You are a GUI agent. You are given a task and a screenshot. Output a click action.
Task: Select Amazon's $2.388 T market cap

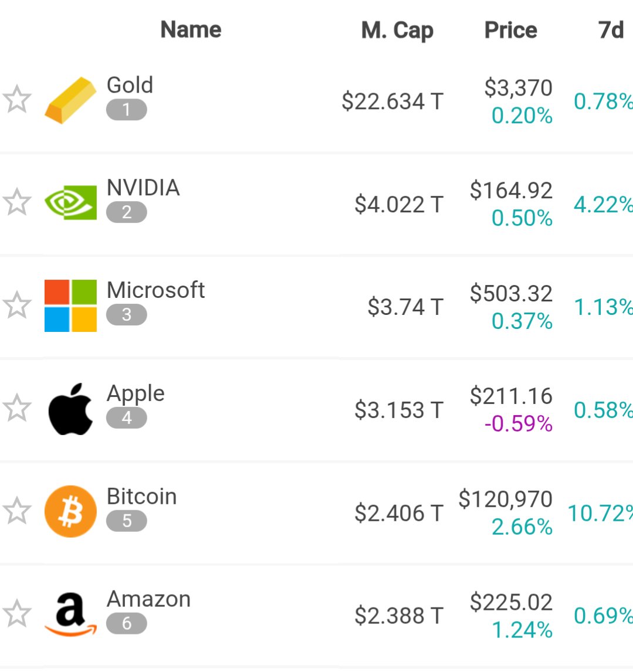(x=399, y=616)
